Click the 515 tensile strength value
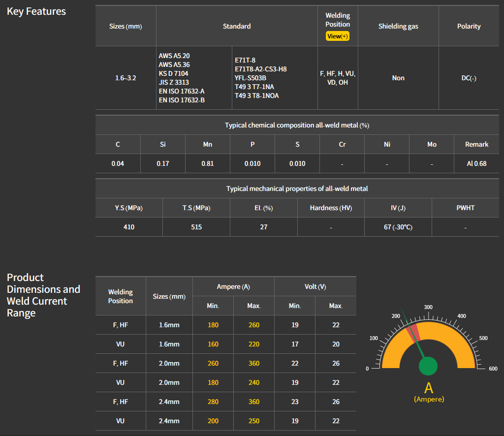This screenshot has width=504, height=436. coord(196,227)
